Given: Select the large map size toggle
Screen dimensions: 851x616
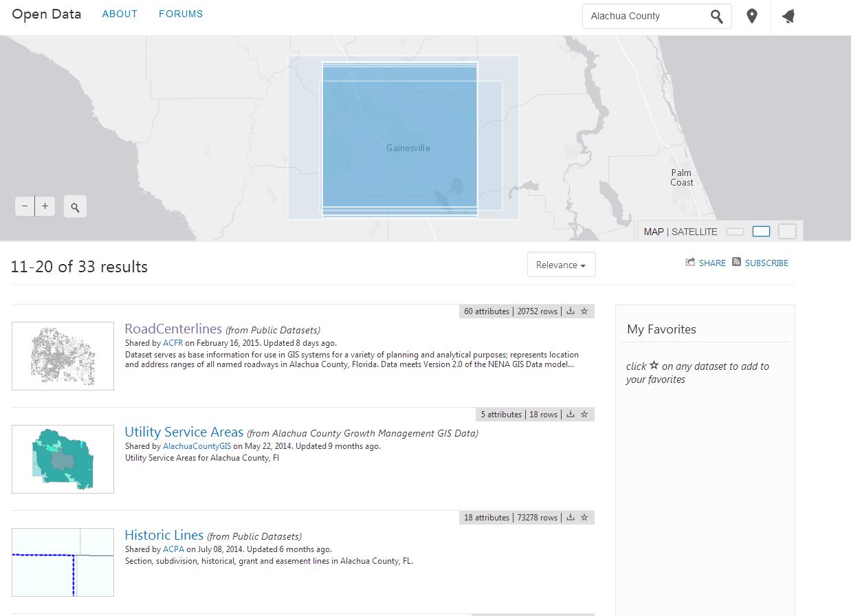Looking at the screenshot, I should tap(787, 232).
